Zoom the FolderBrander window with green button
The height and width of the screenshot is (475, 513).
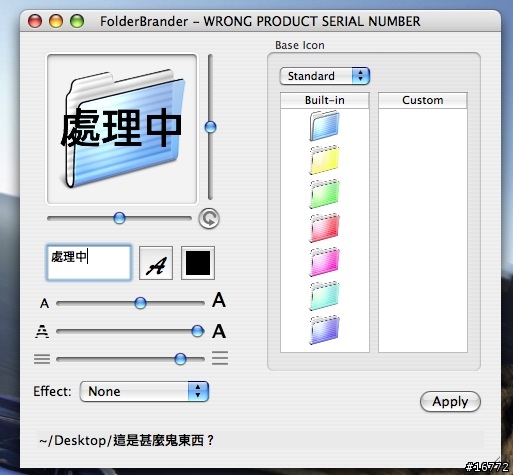point(77,21)
